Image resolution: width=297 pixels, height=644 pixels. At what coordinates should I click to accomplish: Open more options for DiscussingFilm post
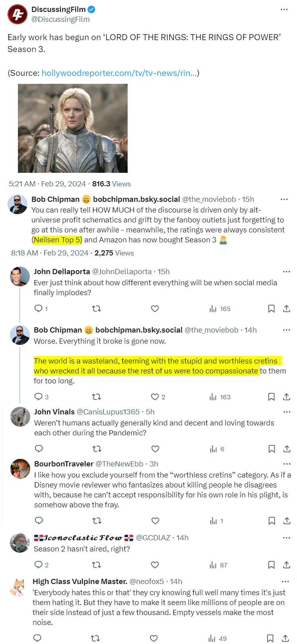pos(284,10)
